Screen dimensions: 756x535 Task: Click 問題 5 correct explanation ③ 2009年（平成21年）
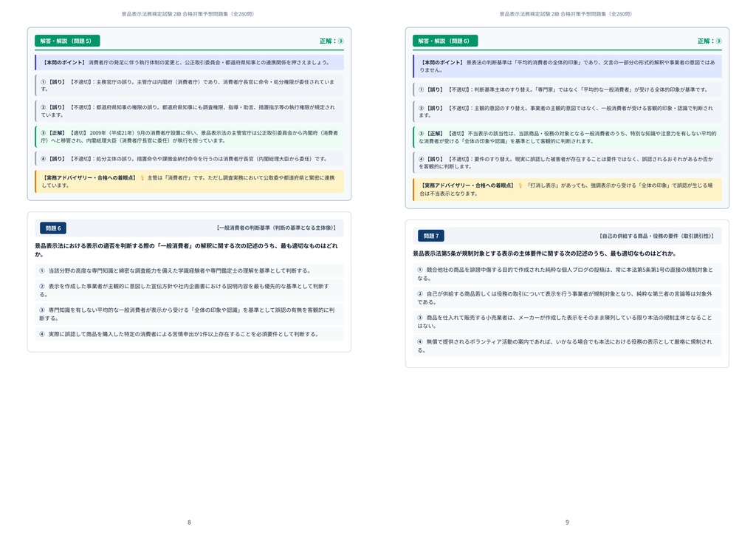[189, 137]
